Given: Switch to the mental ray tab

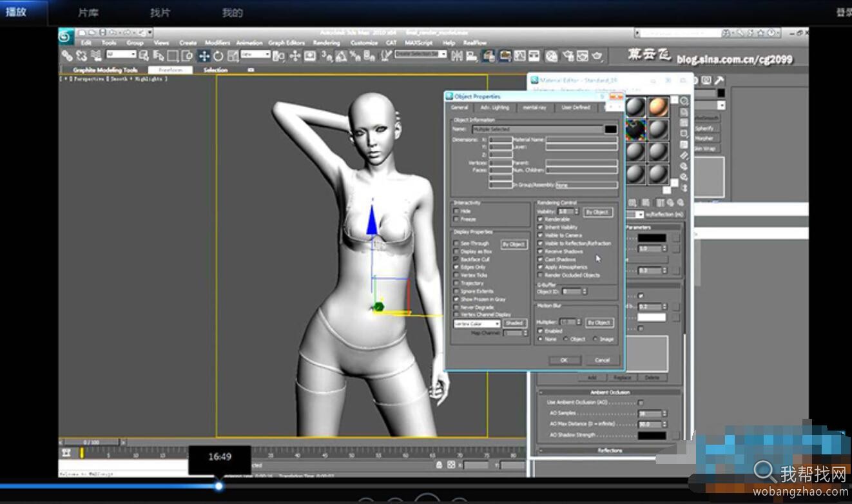Looking at the screenshot, I should click(x=534, y=108).
